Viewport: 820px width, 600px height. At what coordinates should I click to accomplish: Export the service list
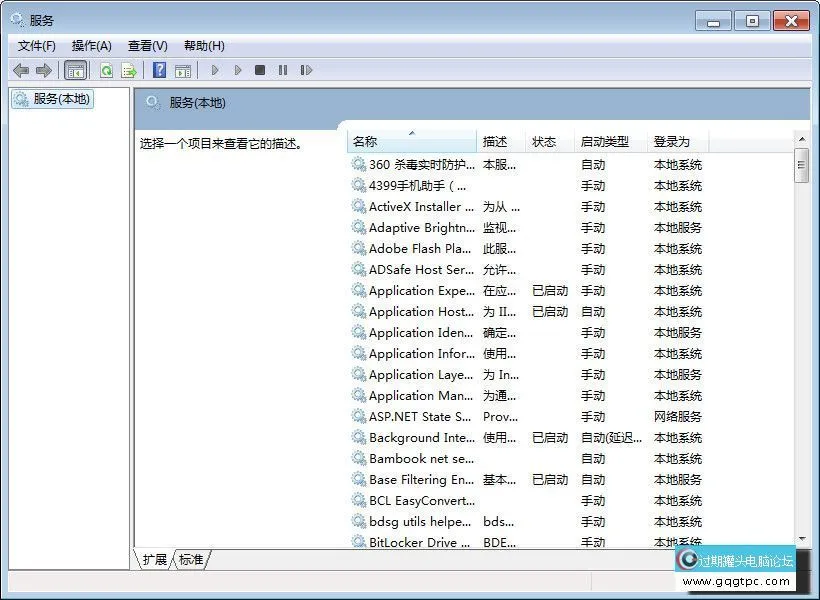click(x=127, y=70)
